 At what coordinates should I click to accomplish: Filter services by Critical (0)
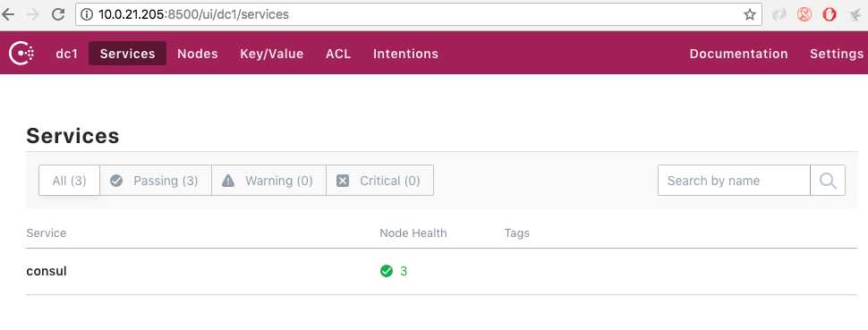(379, 181)
